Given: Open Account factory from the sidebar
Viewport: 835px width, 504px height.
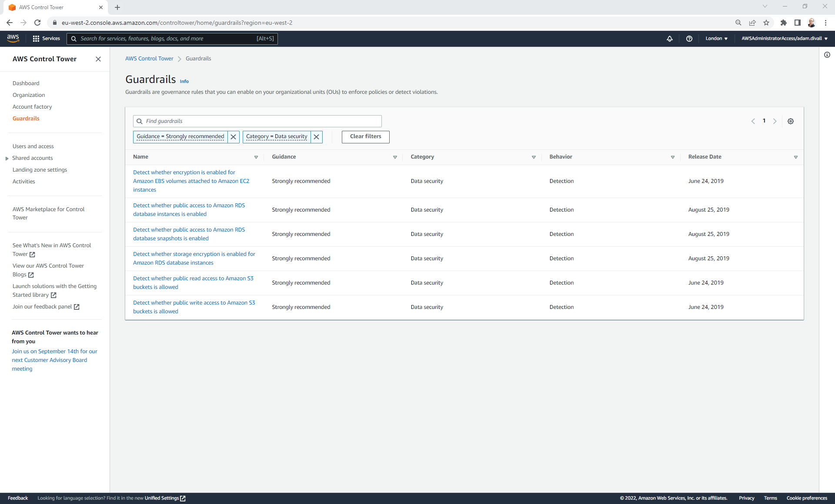Looking at the screenshot, I should coord(32,106).
